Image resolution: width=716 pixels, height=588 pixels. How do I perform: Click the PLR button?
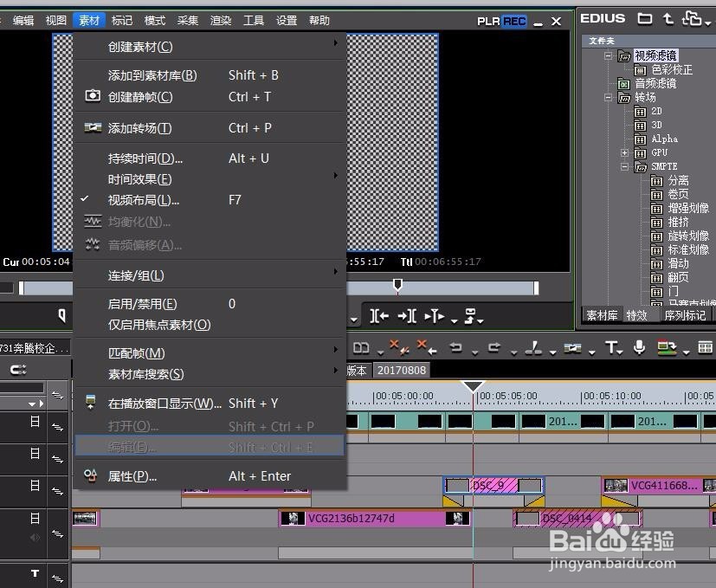point(488,22)
